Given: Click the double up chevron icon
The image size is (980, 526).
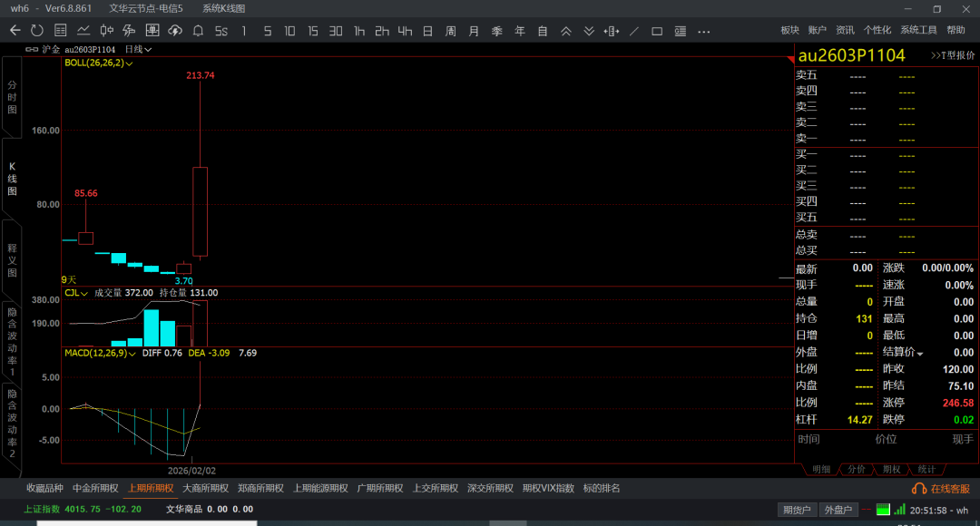Looking at the screenshot, I should 565,31.
